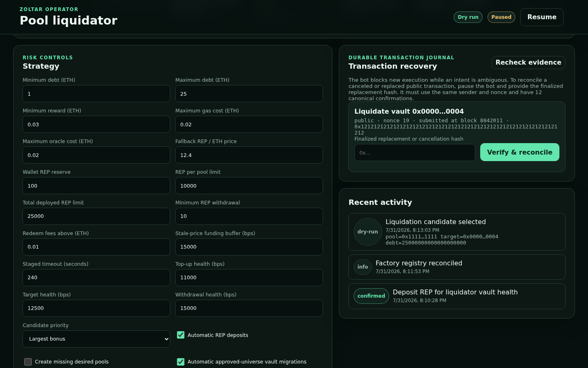The height and width of the screenshot is (368, 588).
Task: Click the Dry run status badge
Action: point(468,17)
